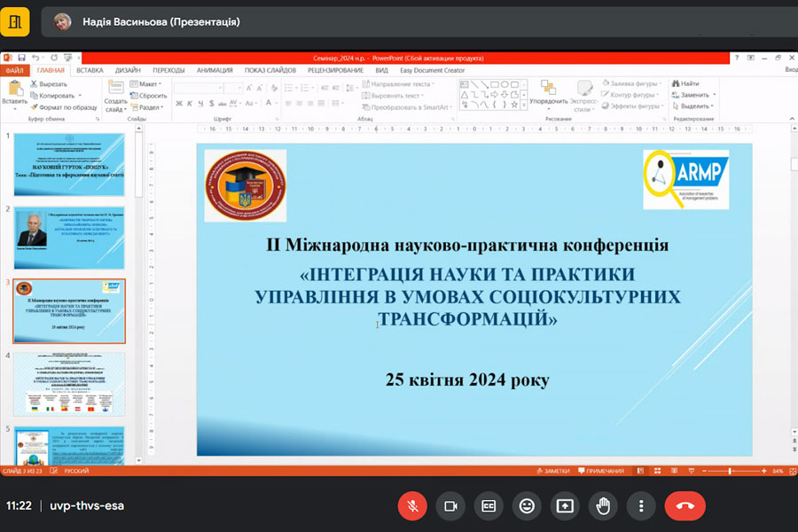Viewport: 798px width, 532px height.
Task: Click Упорядочить arrange button
Action: (548, 93)
